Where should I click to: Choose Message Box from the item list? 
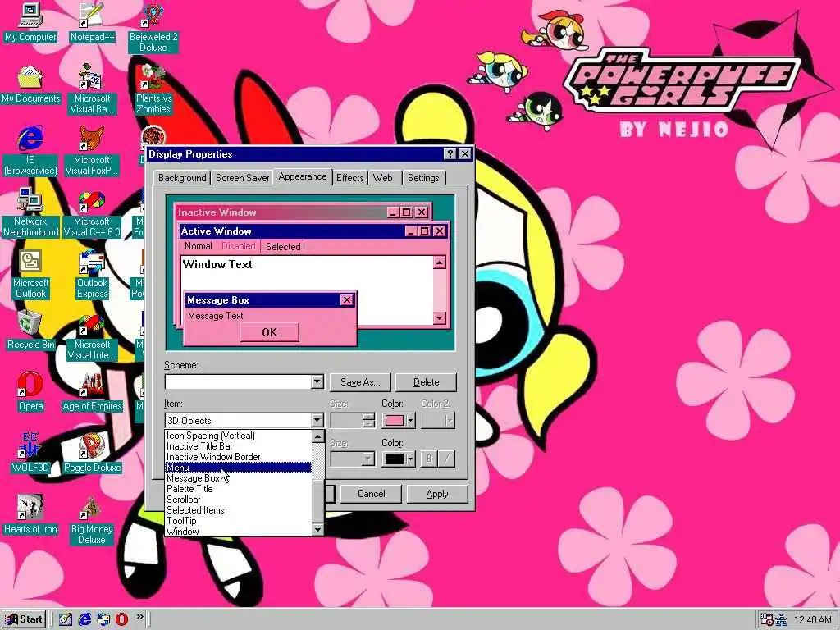(x=238, y=478)
